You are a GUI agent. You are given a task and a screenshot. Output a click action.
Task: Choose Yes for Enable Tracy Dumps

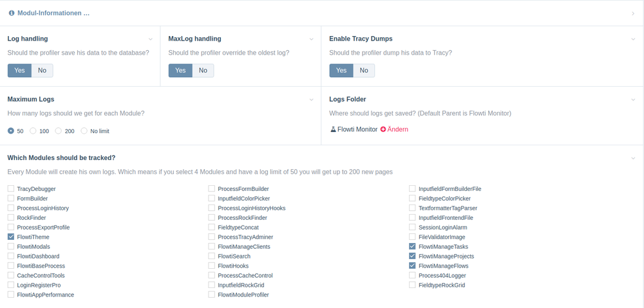pos(341,70)
